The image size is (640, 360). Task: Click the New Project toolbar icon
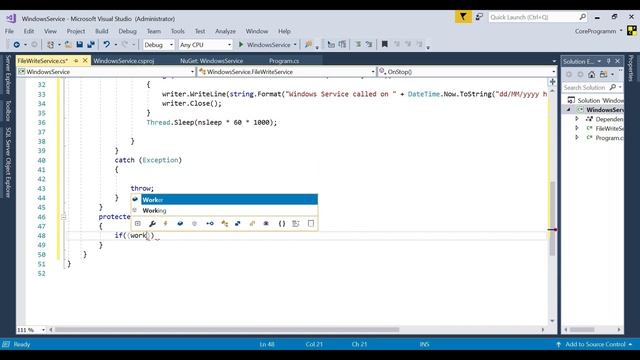[50, 44]
